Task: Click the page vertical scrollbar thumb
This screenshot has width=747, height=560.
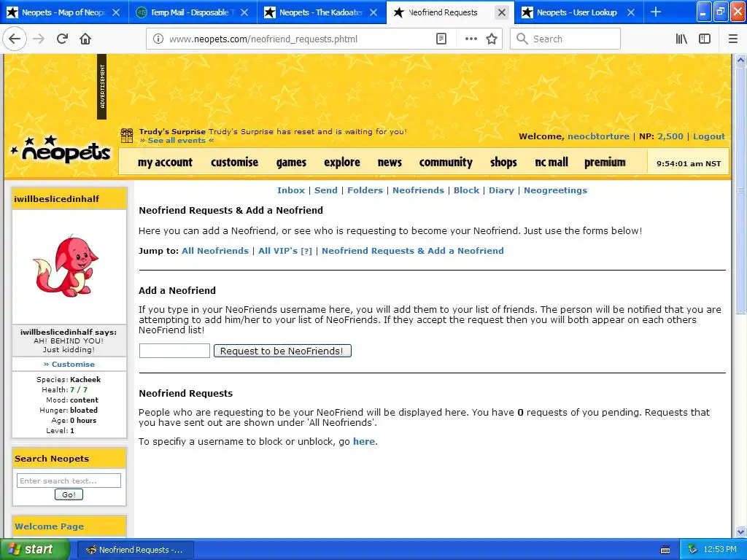Action: (740, 189)
